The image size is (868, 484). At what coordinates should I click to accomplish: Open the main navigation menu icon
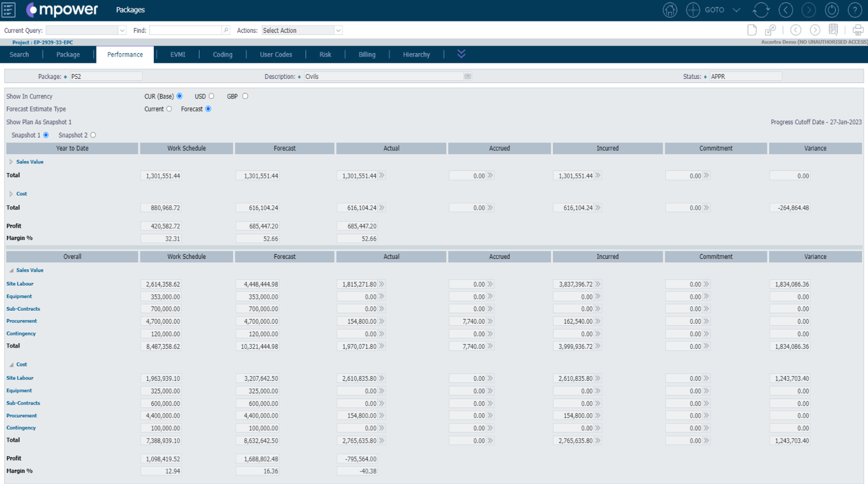click(x=9, y=10)
